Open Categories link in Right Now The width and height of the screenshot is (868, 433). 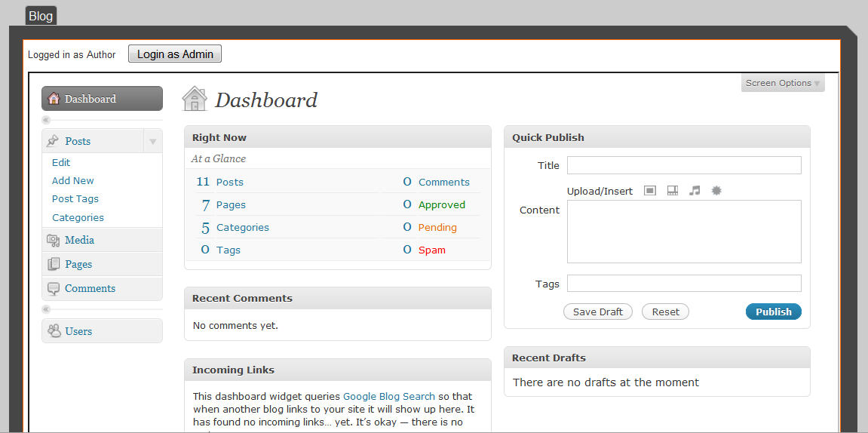[x=243, y=228]
